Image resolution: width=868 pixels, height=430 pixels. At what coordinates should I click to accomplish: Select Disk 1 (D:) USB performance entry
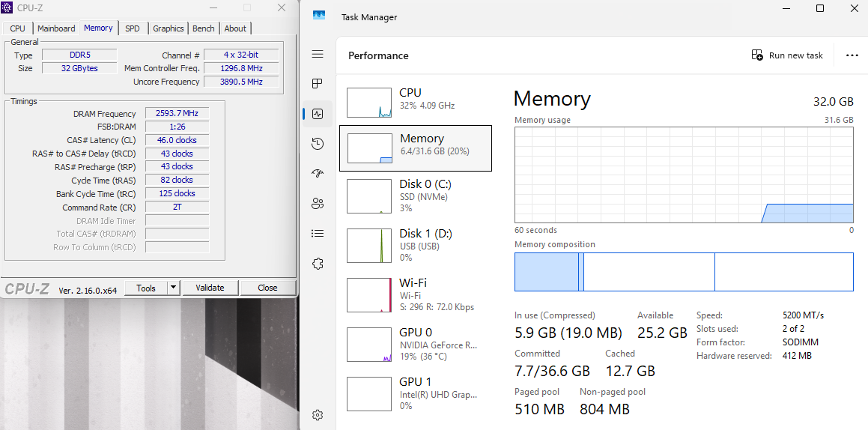pos(415,245)
